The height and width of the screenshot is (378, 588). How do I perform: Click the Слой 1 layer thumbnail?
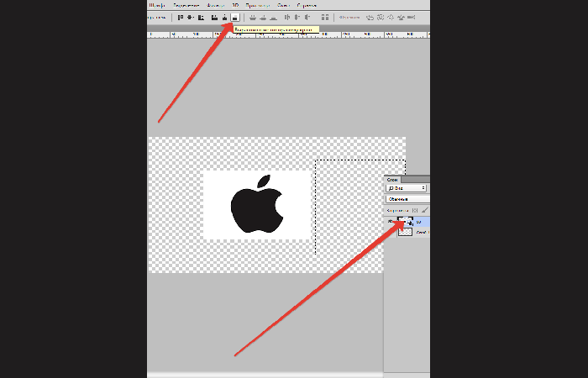(x=405, y=232)
